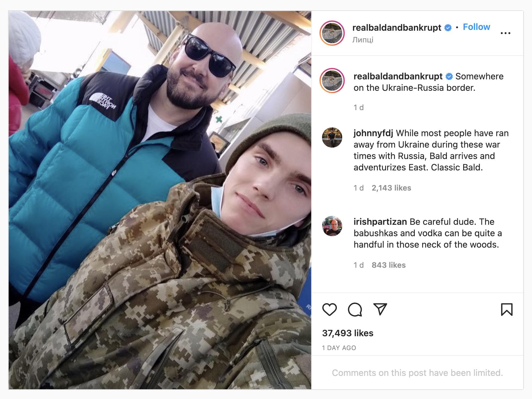532x399 pixels.
Task: Open profile picture story in header
Action: (x=332, y=33)
